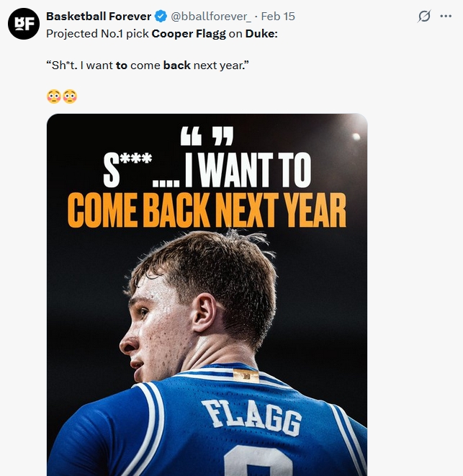463x476 pixels.
Task: Click the white 'S***....I WANT TO' text
Action: (x=207, y=171)
